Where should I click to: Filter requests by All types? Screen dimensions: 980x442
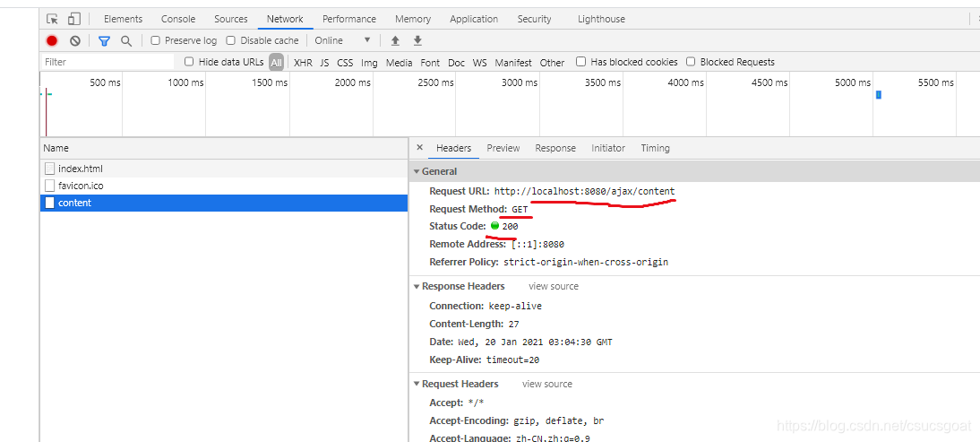[276, 62]
